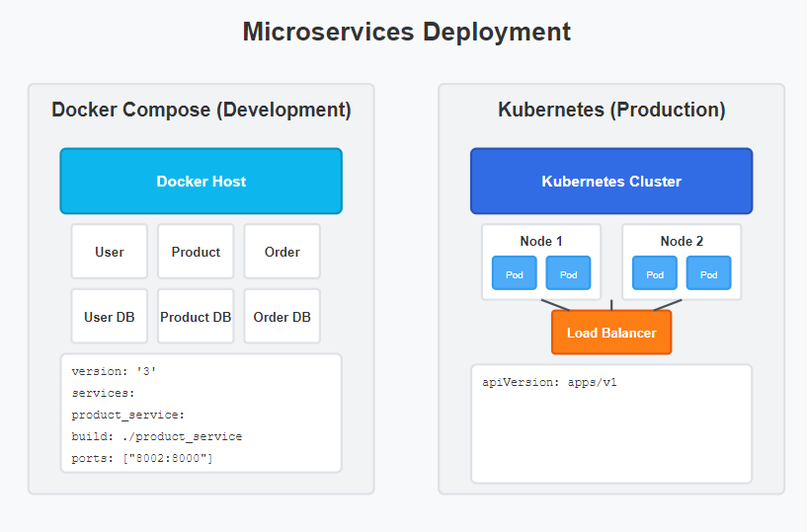Click the User DB box
The height and width of the screenshot is (532, 807).
pyautogui.click(x=109, y=317)
